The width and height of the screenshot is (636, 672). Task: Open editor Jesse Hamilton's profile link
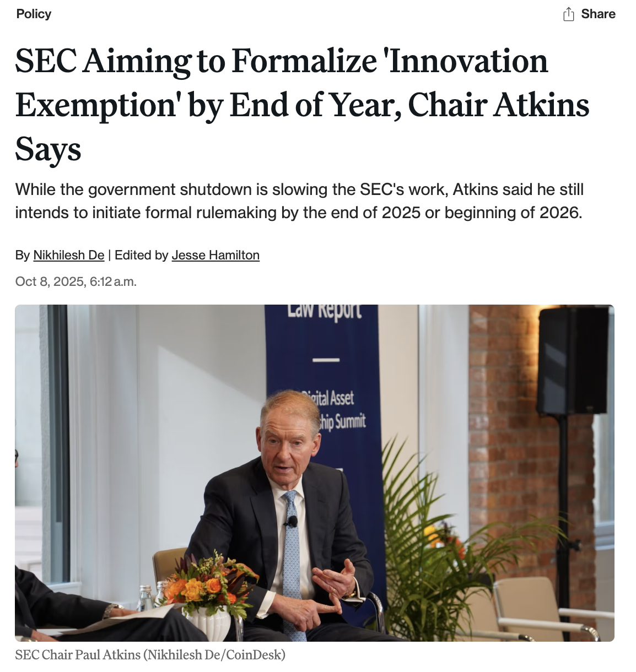(215, 255)
